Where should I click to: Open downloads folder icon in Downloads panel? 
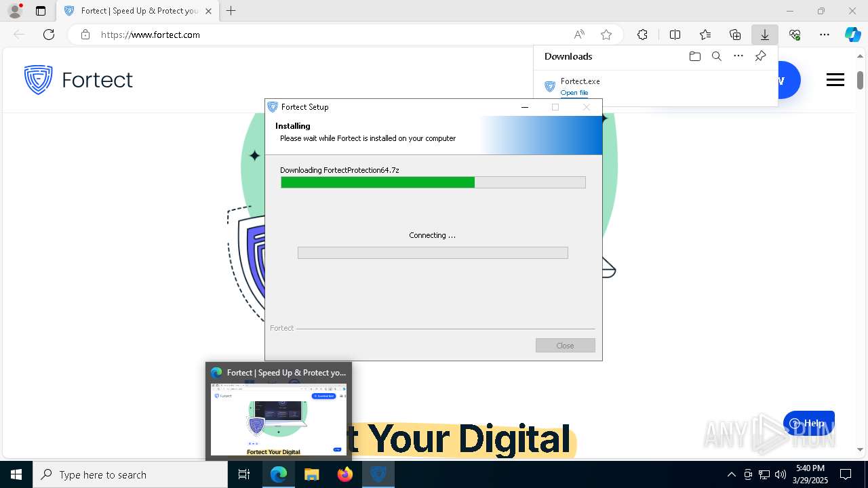(694, 56)
